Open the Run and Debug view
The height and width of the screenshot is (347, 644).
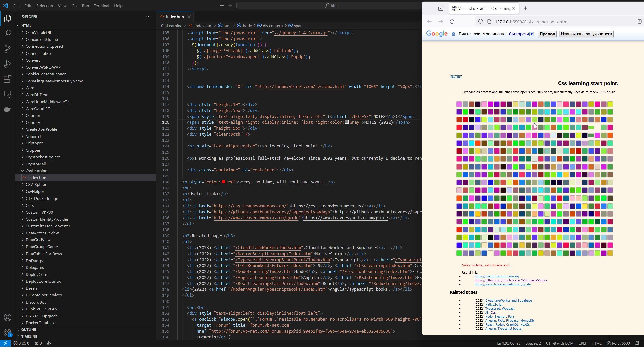pos(8,64)
